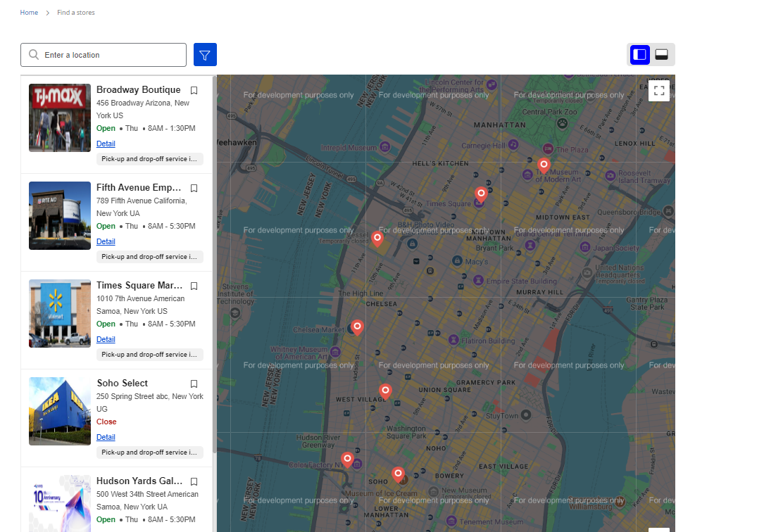Switch to bottom panel layout view
The height and width of the screenshot is (532, 764).
point(661,54)
